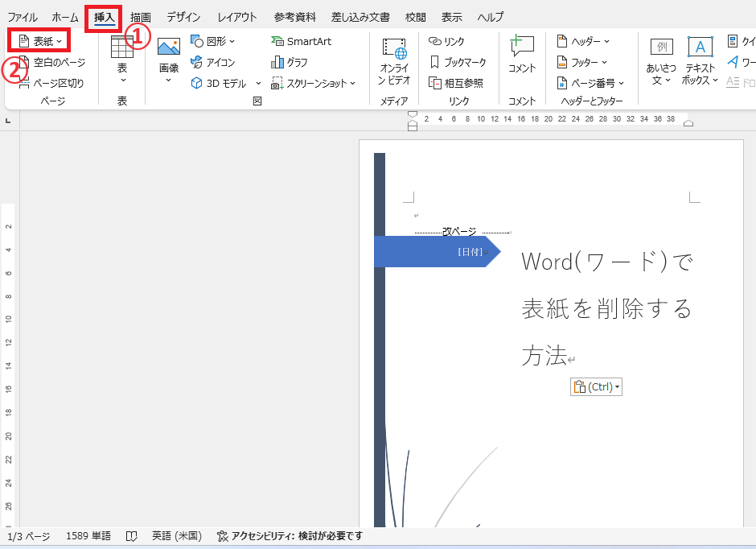
Task: Select the 挿入 ribbon tab
Action: click(x=104, y=18)
